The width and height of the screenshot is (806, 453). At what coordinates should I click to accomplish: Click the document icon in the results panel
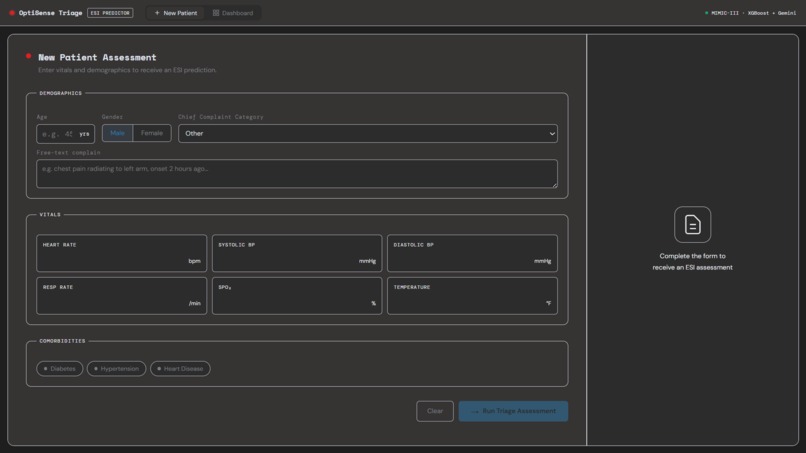click(692, 225)
